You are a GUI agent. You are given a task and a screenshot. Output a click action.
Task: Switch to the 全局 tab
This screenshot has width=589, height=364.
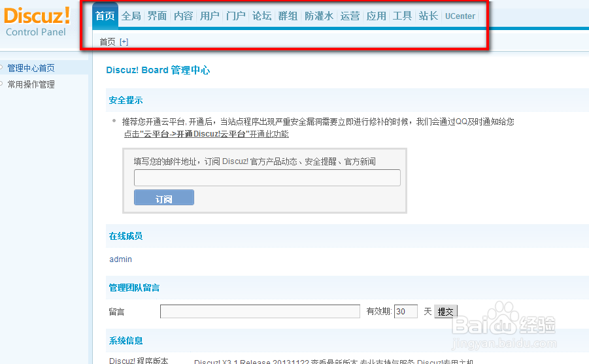point(131,16)
